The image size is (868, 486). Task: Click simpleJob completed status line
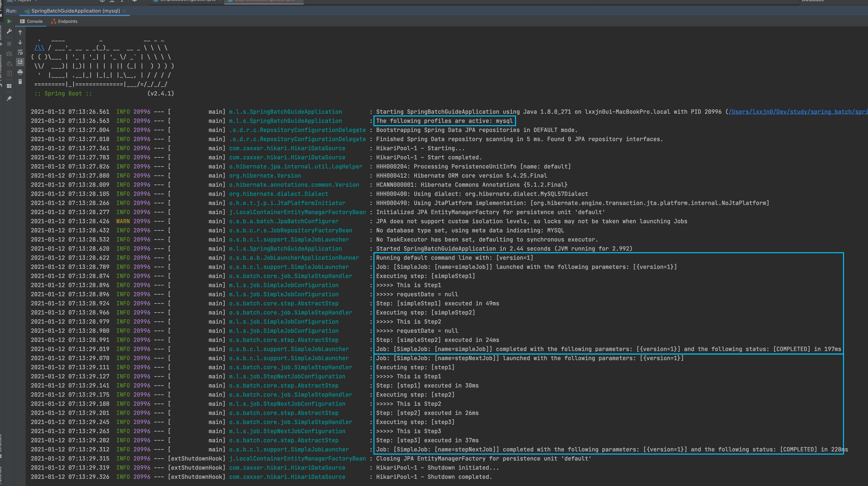[x=609, y=349]
